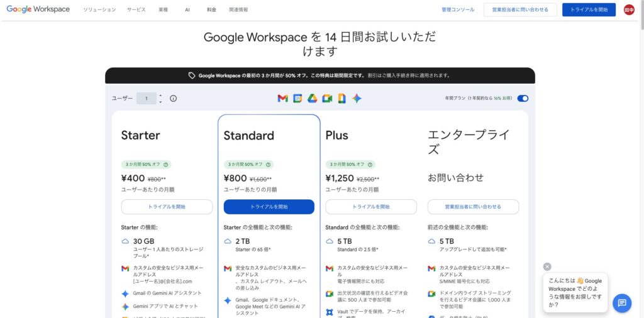Click the info icon next to user count
The width and height of the screenshot is (644, 318).
[x=174, y=98]
